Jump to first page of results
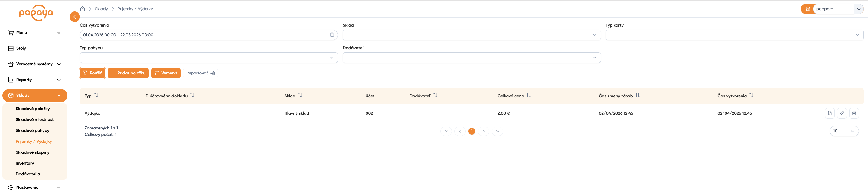 tap(446, 131)
